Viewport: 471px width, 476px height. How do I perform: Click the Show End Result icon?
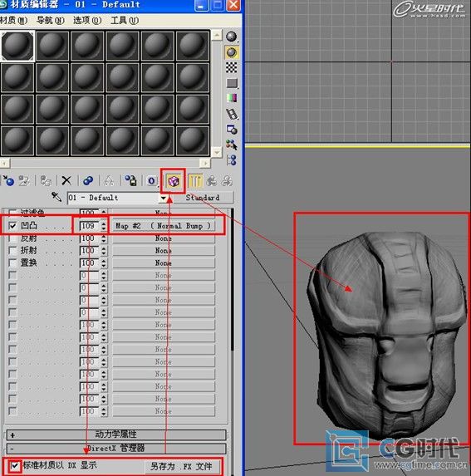pos(195,181)
